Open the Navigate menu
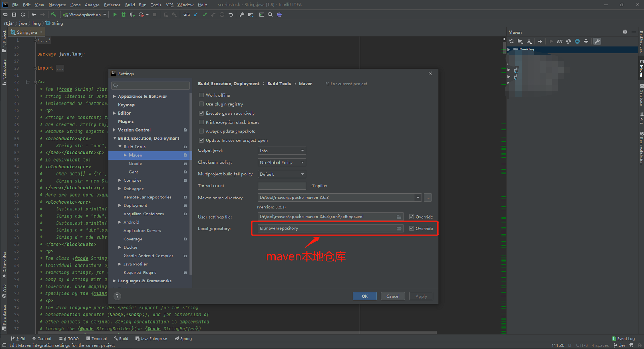Screen dimensions: 644x349 (x=57, y=5)
